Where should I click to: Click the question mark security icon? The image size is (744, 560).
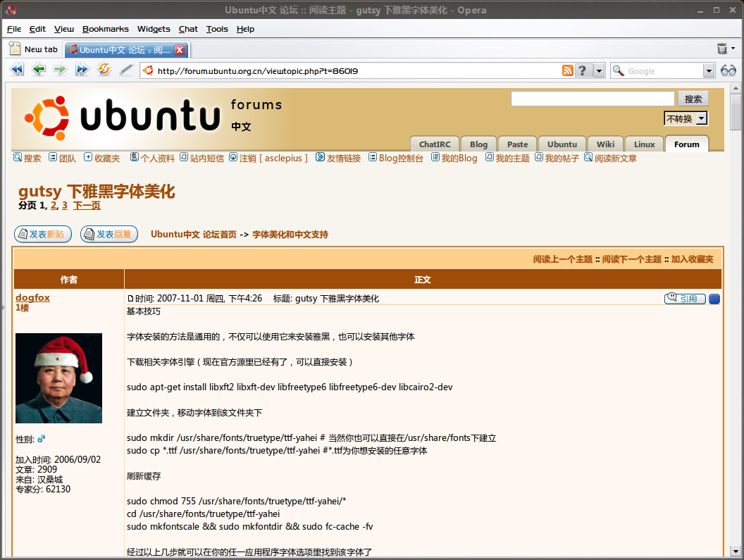[x=582, y=70]
